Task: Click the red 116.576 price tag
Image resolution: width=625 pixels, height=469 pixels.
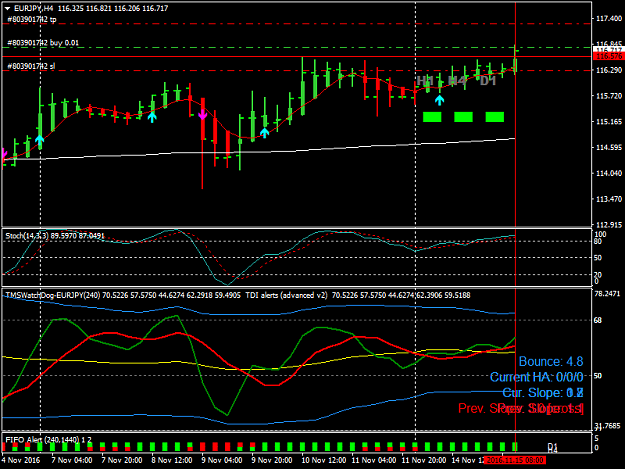Action: [608, 56]
